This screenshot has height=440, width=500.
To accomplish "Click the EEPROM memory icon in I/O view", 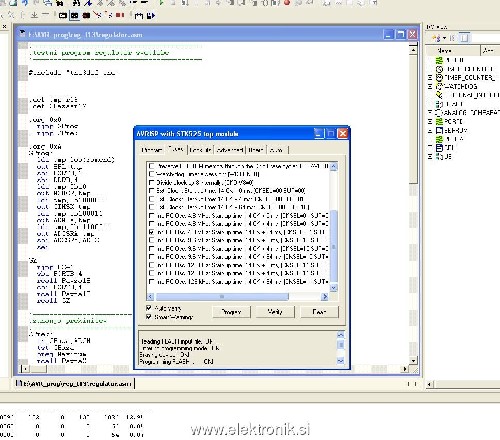I will click(439, 130).
